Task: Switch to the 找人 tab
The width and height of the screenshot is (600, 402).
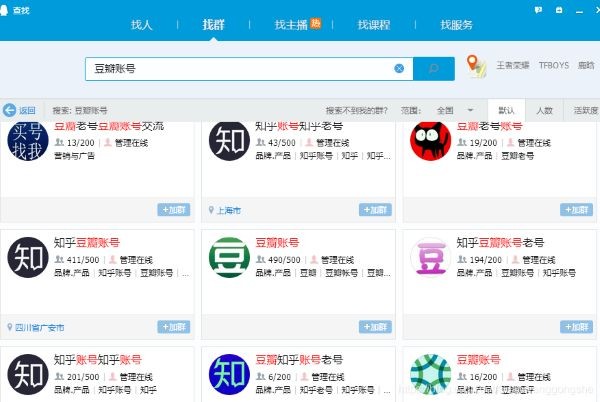Action: (142, 24)
